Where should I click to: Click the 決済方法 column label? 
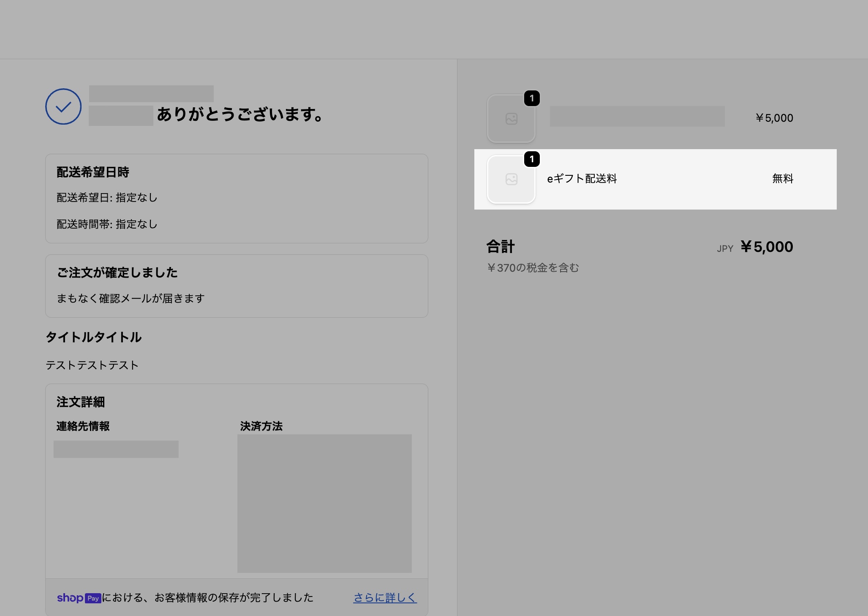click(x=261, y=426)
